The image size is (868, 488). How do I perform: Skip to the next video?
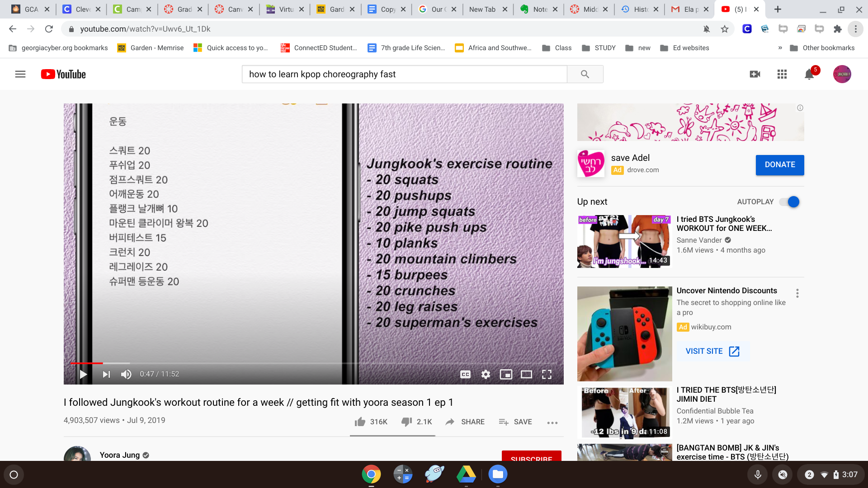[106, 374]
